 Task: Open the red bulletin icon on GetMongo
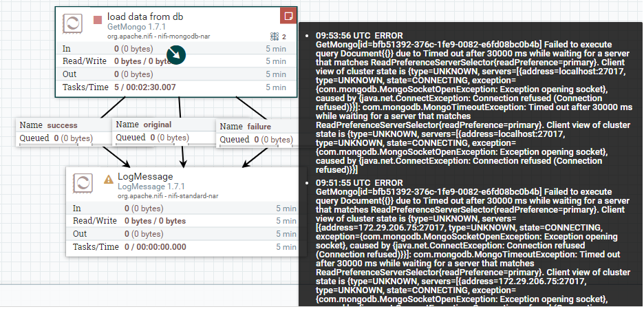[x=289, y=16]
